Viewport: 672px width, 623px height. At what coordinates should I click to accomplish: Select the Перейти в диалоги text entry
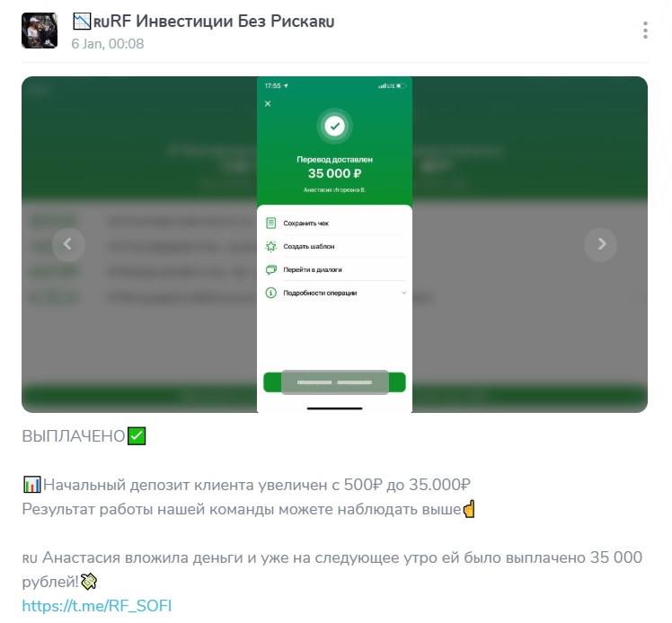coord(313,269)
